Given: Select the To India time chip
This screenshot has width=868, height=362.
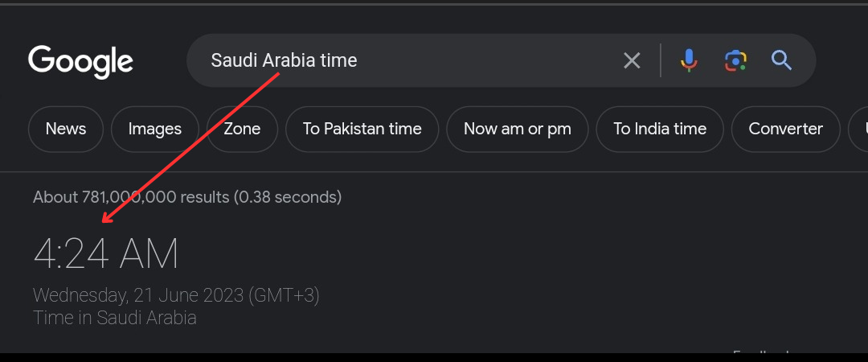Looking at the screenshot, I should click(x=660, y=129).
